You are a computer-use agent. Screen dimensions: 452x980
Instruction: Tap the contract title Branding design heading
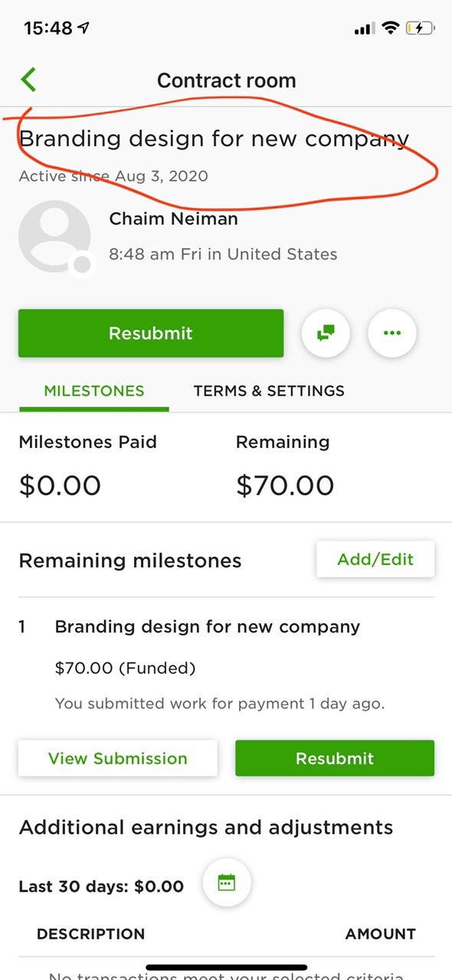[214, 139]
